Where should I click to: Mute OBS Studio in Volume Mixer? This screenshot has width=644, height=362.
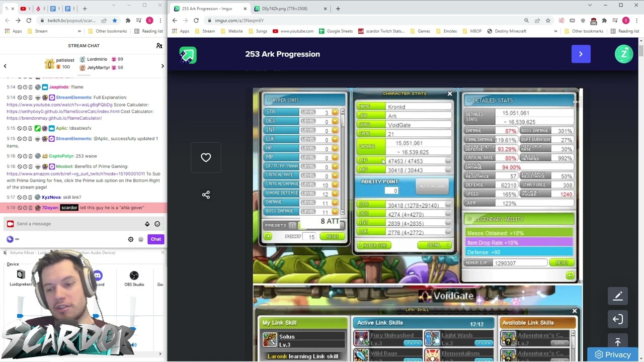134,345
